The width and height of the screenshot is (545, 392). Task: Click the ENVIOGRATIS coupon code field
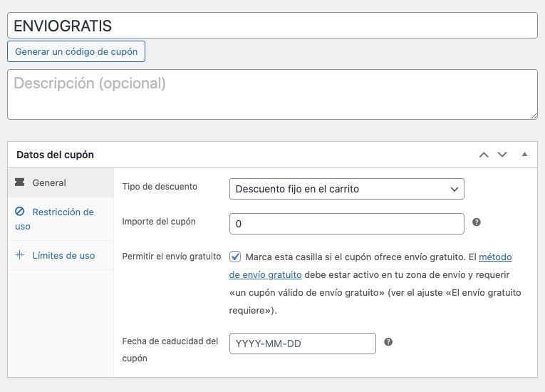(272, 26)
